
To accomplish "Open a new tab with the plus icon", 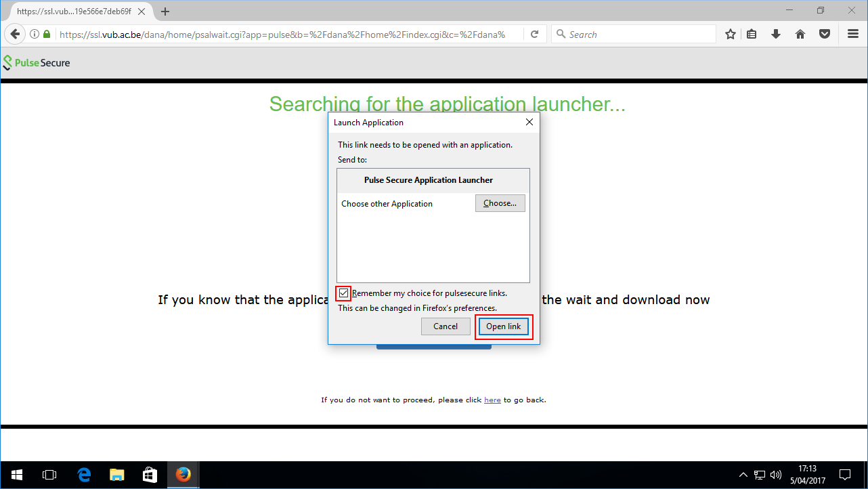I will [165, 12].
